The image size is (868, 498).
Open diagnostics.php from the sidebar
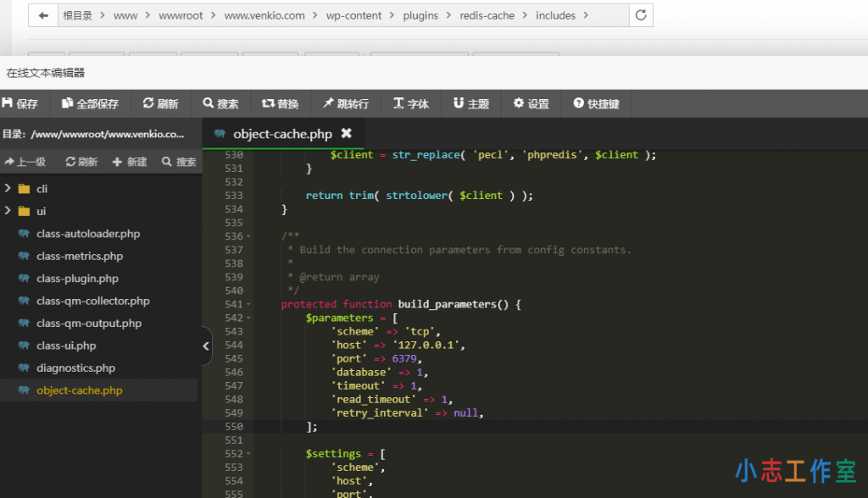click(75, 368)
